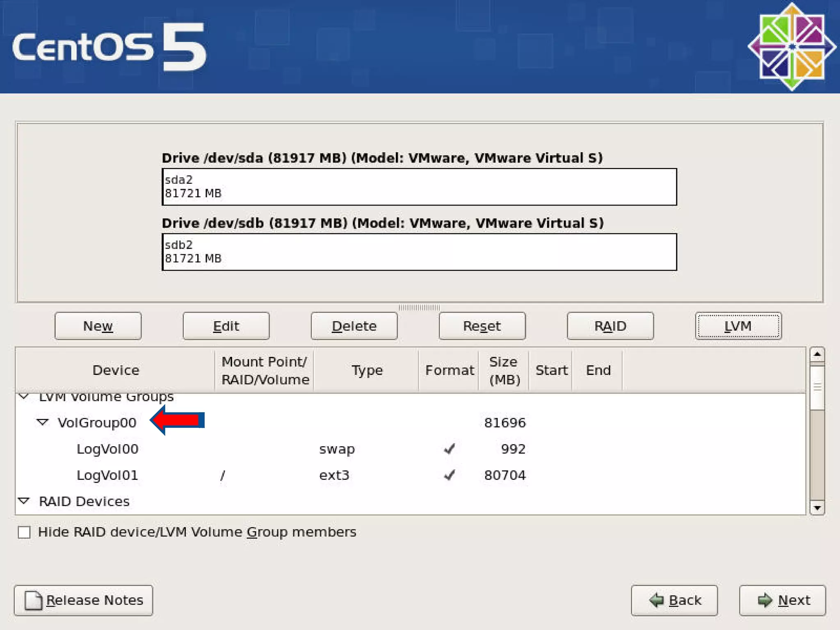
Task: Click the Release Notes document icon
Action: point(33,600)
